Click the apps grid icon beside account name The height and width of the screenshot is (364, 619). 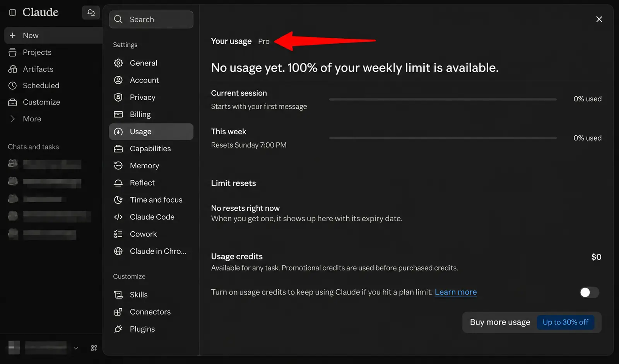point(94,348)
